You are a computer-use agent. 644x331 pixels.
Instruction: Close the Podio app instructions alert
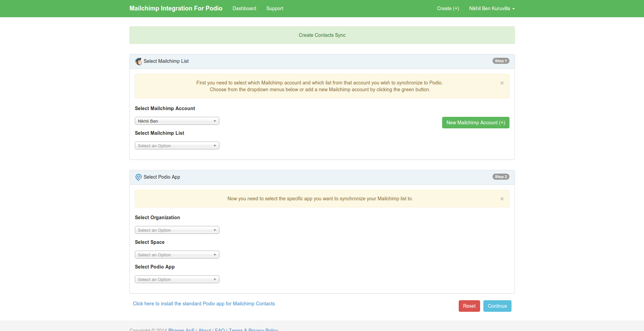tap(502, 199)
